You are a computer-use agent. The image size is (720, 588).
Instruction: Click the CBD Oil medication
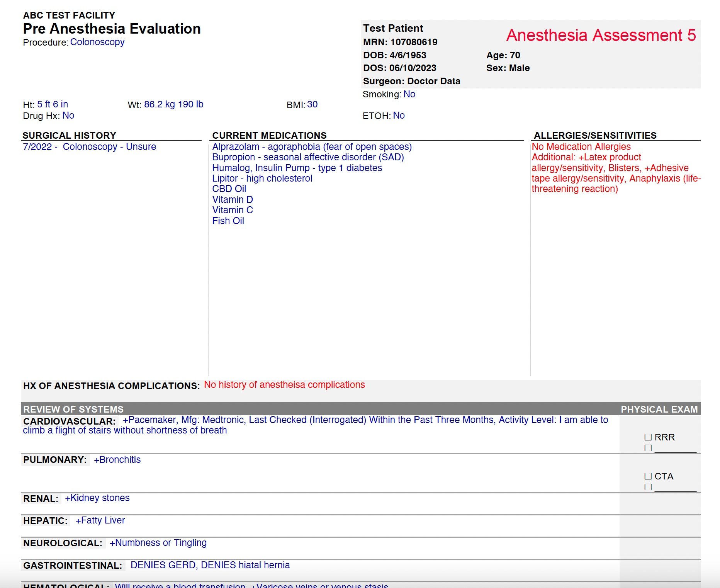point(229,189)
